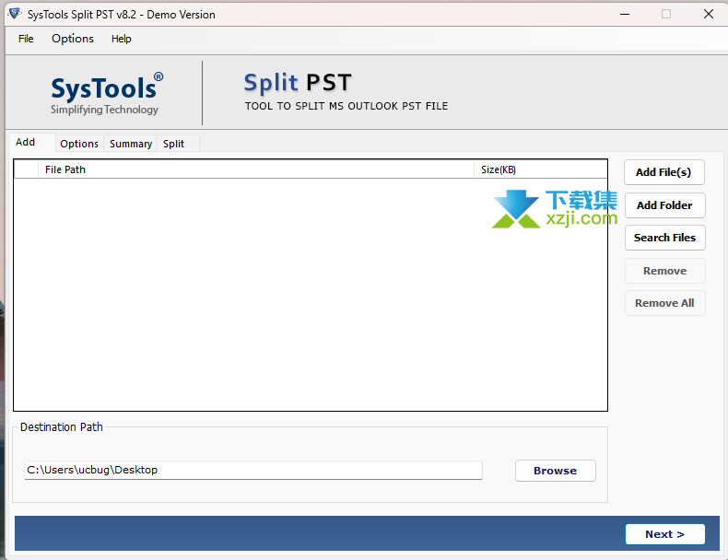
Task: Proceed with the Next > button
Action: pos(664,534)
